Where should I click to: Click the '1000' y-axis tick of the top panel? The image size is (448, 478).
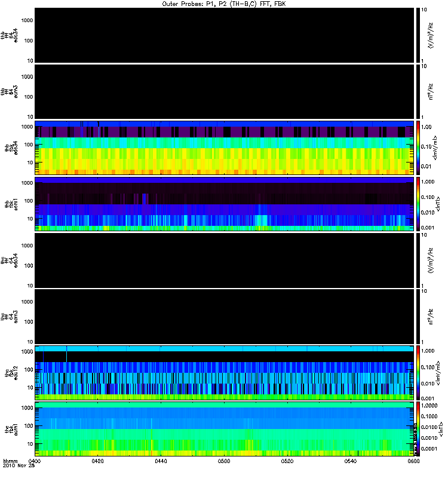(27, 20)
